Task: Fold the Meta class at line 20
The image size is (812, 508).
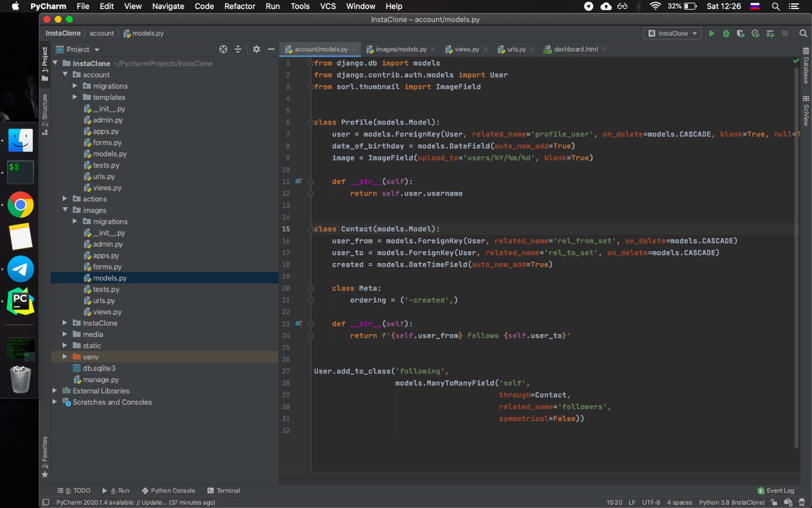Action: point(311,288)
